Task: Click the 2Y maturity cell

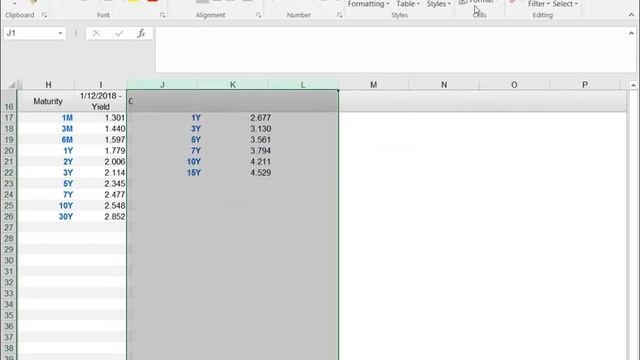Action: coord(48,162)
